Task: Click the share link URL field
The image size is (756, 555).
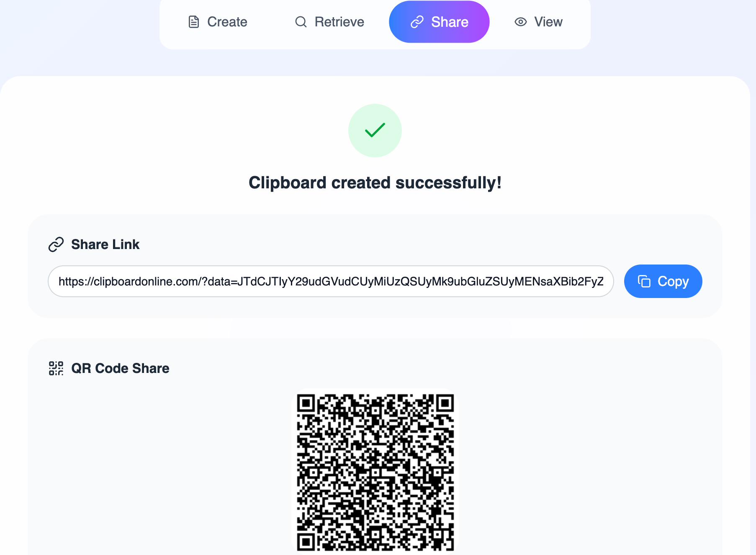Action: [x=331, y=281]
